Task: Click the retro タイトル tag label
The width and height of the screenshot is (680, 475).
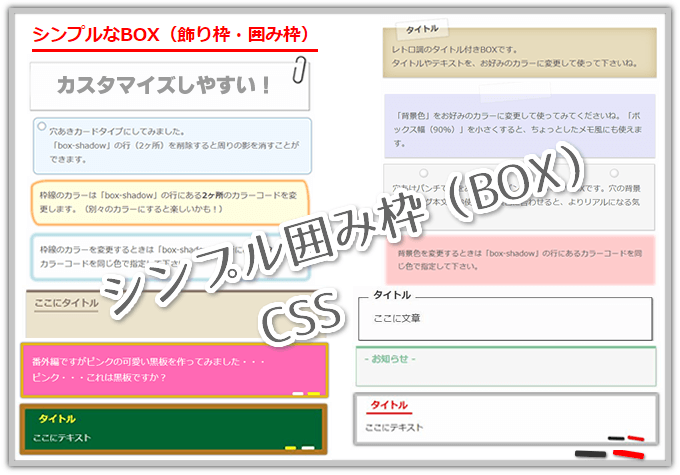Action: pos(419,31)
